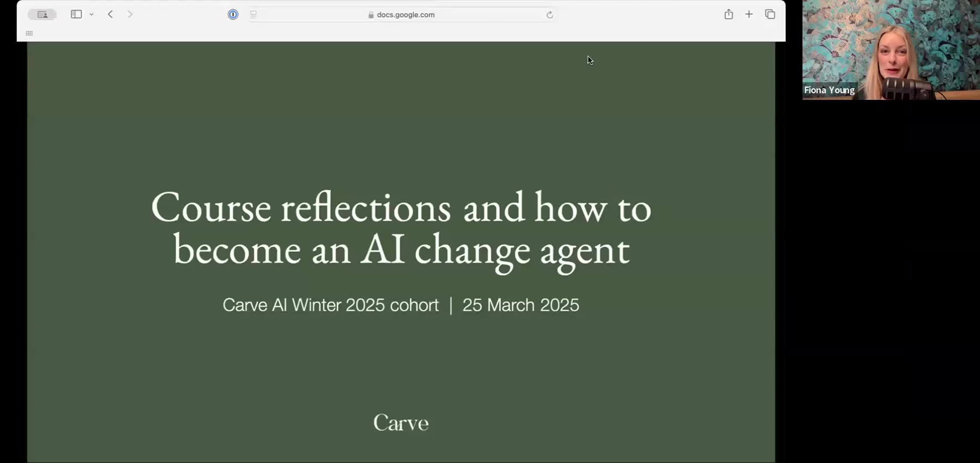Click the docs.google.com address field
The image size is (980, 463).
[405, 15]
